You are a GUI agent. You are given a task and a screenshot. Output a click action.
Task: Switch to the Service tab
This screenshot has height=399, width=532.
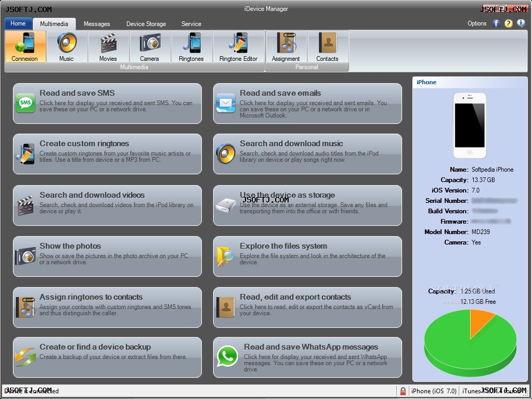point(191,24)
